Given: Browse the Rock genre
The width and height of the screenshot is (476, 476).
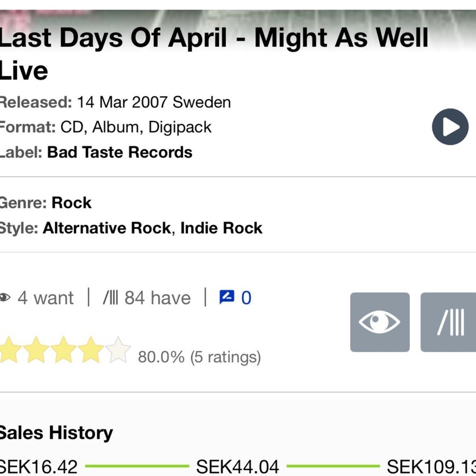Looking at the screenshot, I should (71, 203).
